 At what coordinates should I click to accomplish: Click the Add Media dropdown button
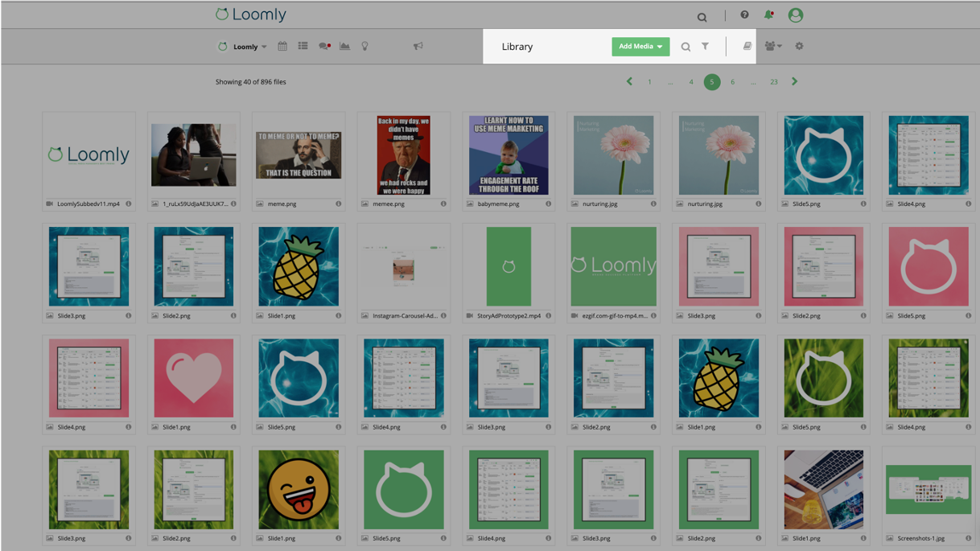click(640, 47)
